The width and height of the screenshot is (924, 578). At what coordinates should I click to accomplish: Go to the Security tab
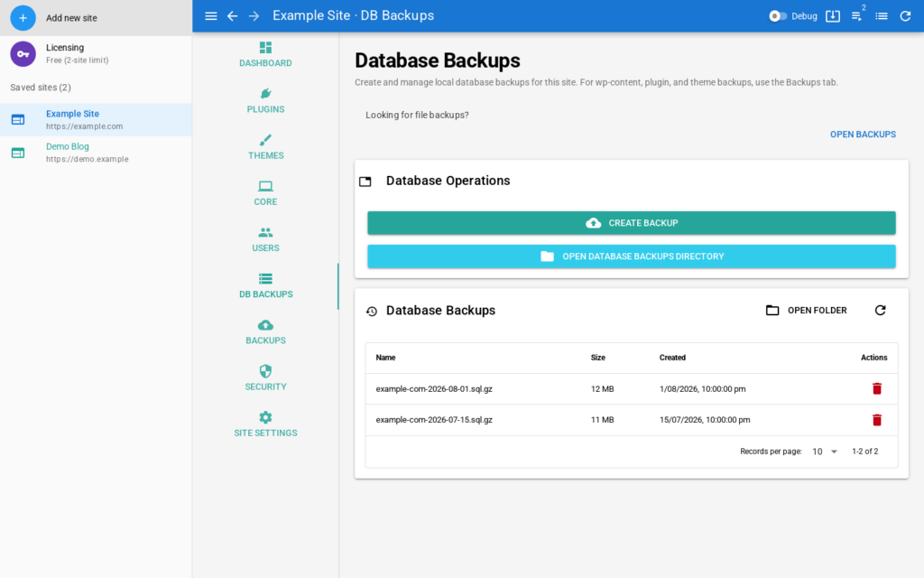tap(265, 378)
